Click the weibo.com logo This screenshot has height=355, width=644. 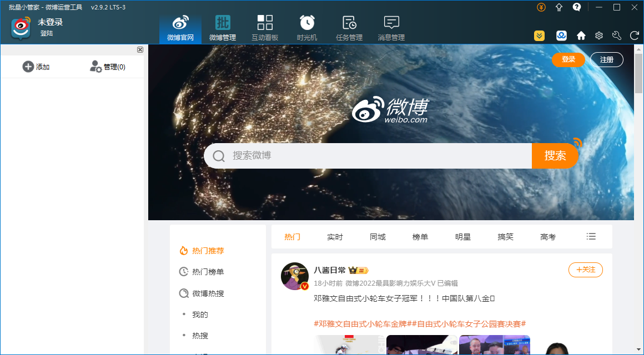(390, 110)
